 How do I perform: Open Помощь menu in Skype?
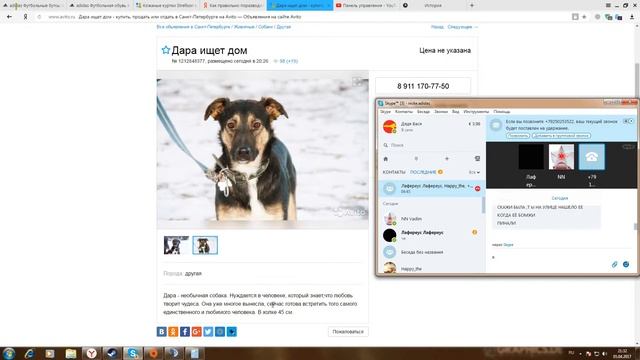click(502, 111)
